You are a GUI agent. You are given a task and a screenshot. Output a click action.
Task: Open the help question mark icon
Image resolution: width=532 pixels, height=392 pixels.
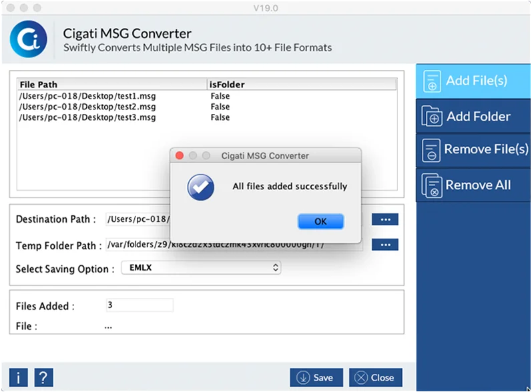[x=44, y=377]
